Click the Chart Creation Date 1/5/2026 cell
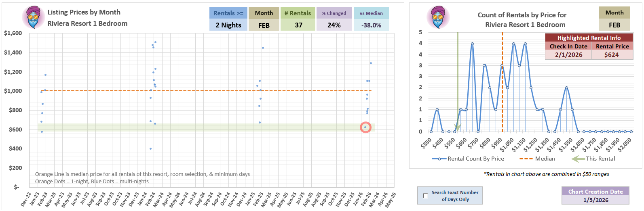 (x=595, y=200)
